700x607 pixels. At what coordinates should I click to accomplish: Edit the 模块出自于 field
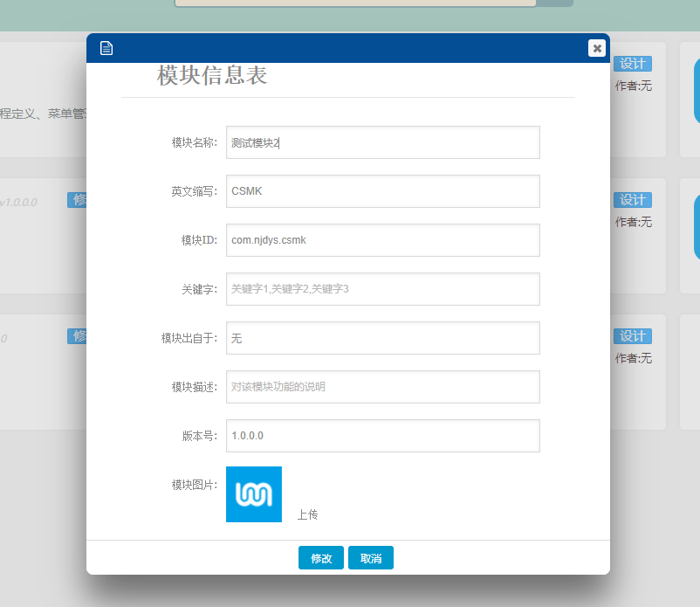click(x=382, y=338)
